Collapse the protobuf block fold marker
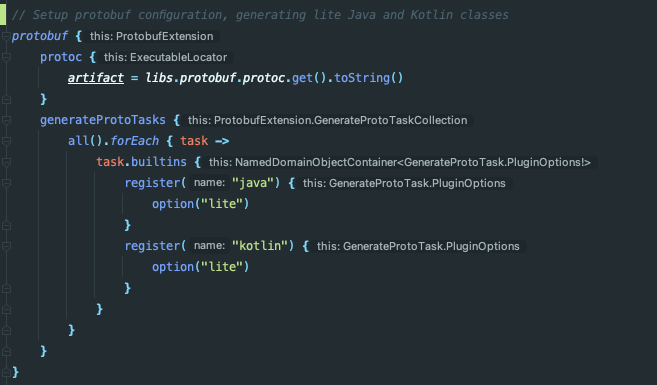This screenshot has width=657, height=385. 6,36
